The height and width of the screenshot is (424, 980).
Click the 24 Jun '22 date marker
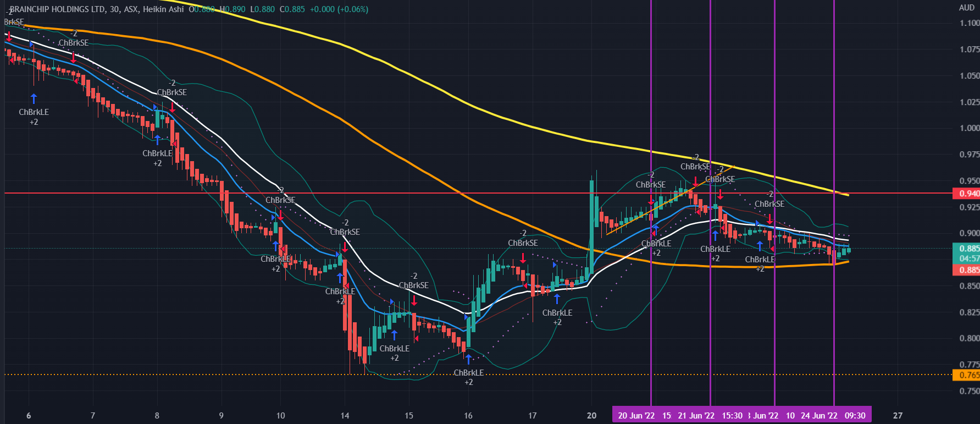point(818,415)
